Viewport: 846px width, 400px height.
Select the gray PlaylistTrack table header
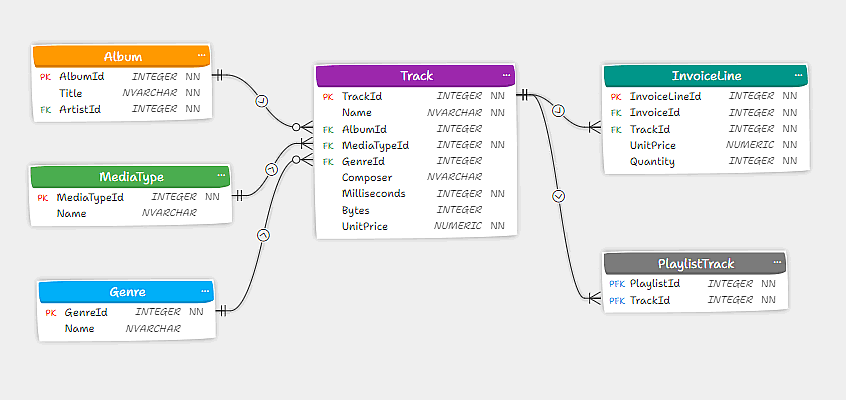[x=695, y=263]
